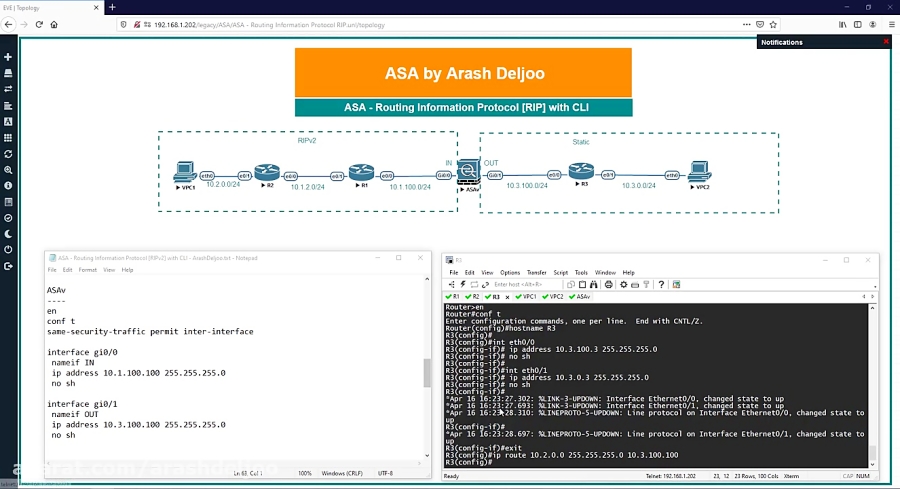Viewport: 900px width, 489px height.
Task: Click the Help question mark icon
Action: (x=661, y=285)
